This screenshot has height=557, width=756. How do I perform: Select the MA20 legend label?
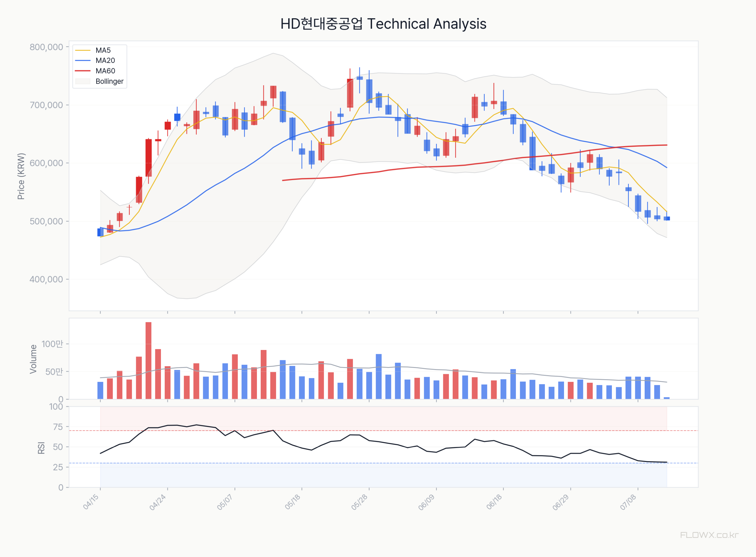pyautogui.click(x=105, y=61)
